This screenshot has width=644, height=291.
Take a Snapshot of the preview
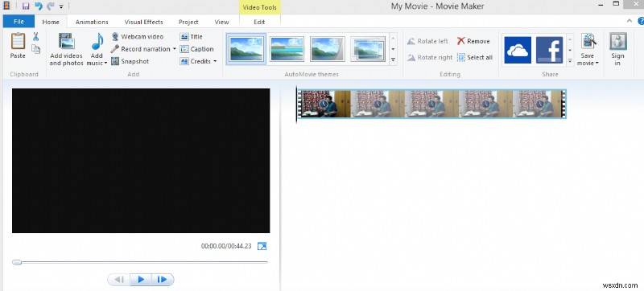(x=130, y=61)
